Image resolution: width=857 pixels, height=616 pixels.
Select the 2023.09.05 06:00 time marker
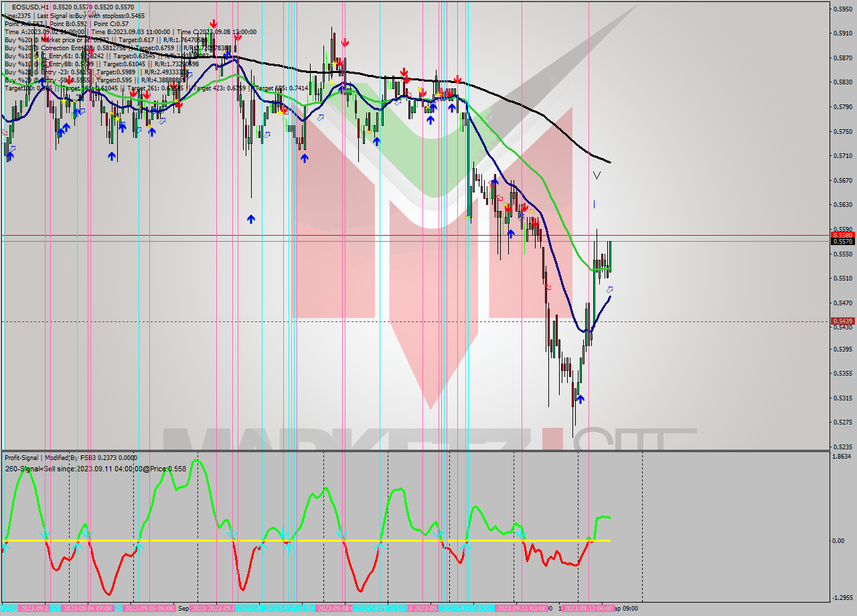click(x=149, y=608)
